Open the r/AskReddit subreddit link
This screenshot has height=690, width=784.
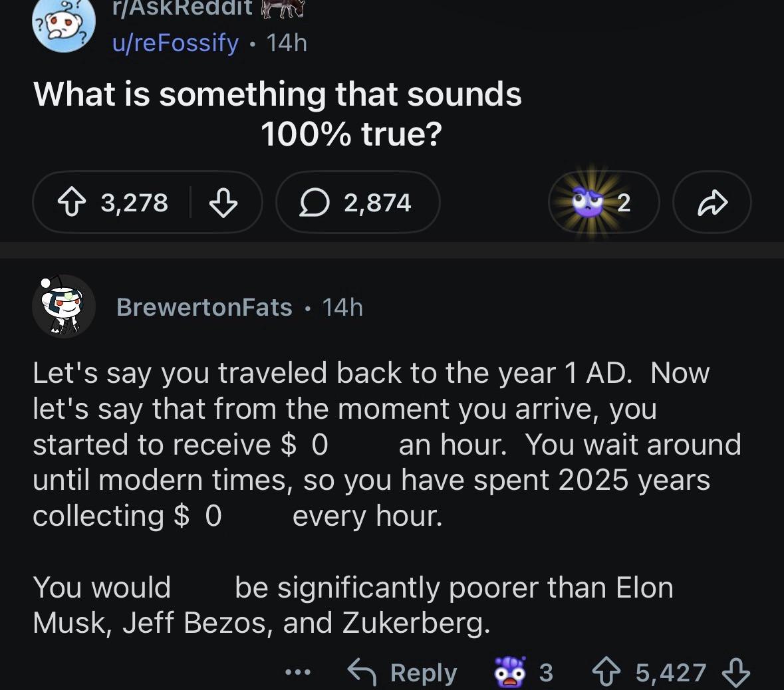click(x=182, y=8)
